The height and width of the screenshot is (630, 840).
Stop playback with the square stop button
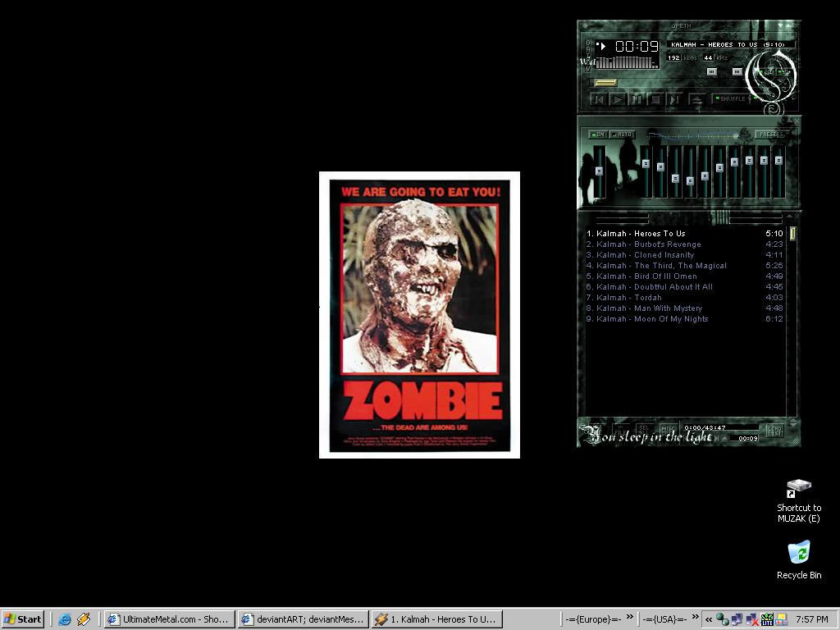click(x=655, y=99)
